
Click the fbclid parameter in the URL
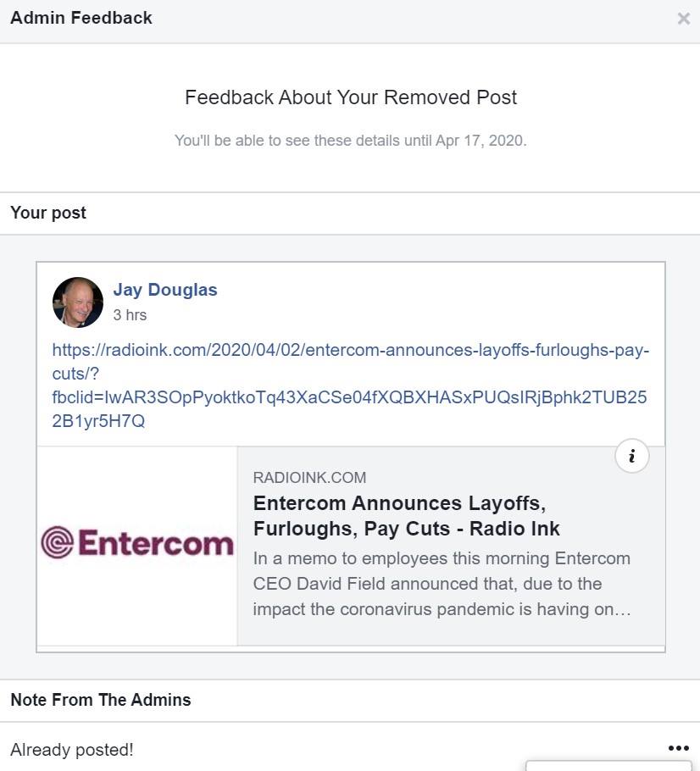pyautogui.click(x=349, y=397)
